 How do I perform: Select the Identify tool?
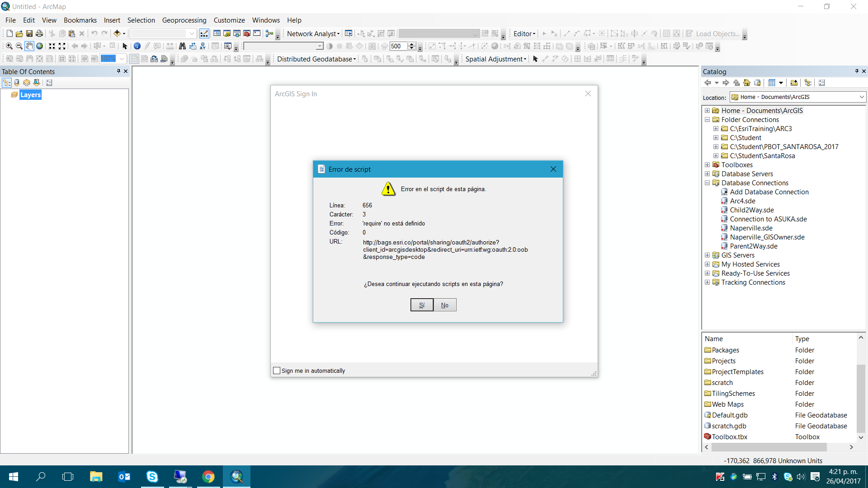pyautogui.click(x=137, y=46)
